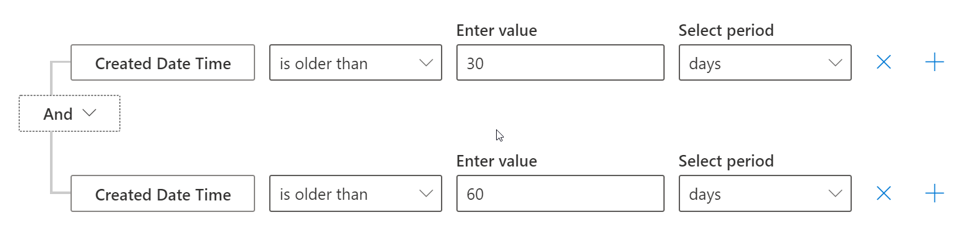Add condition after the 30 days row
The width and height of the screenshot is (980, 244).
(x=934, y=62)
